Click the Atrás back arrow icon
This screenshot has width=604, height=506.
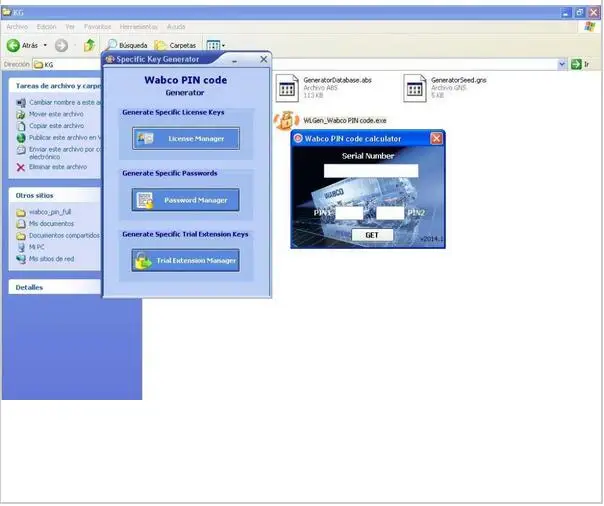point(13,45)
